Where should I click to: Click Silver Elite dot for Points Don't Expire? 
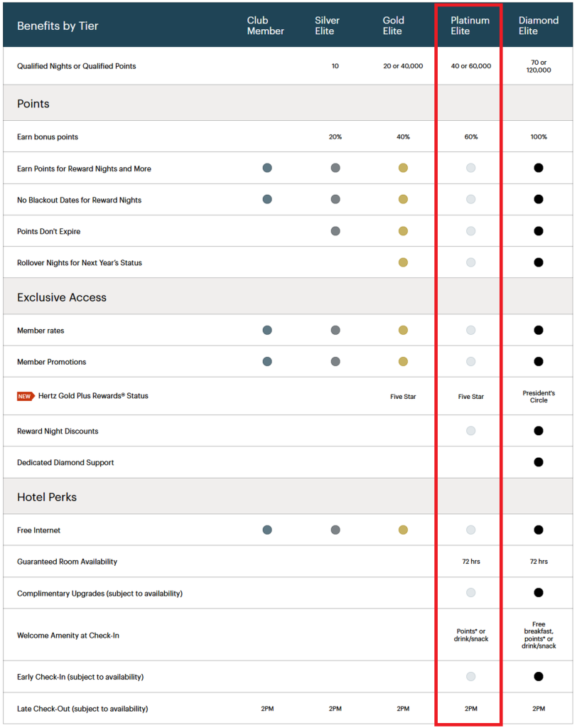coord(335,231)
